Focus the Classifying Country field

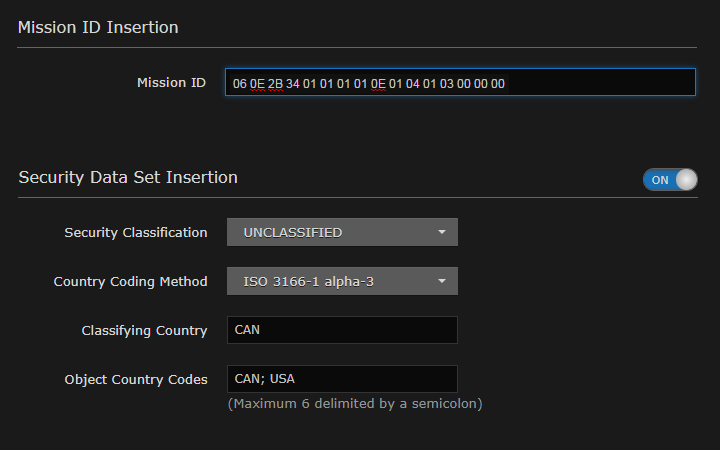pos(342,330)
